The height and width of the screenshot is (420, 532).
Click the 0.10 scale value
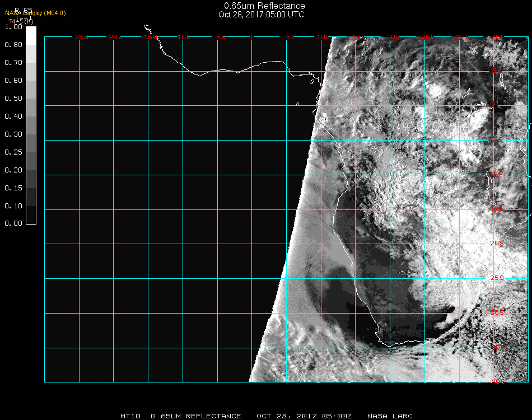point(13,206)
